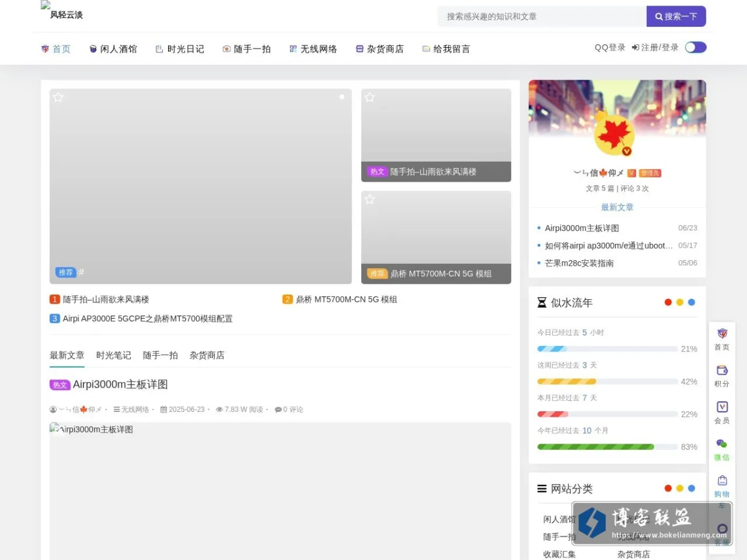This screenshot has height=560, width=747.
Task: Click the 最新文章 heading on the author card
Action: [x=617, y=207]
